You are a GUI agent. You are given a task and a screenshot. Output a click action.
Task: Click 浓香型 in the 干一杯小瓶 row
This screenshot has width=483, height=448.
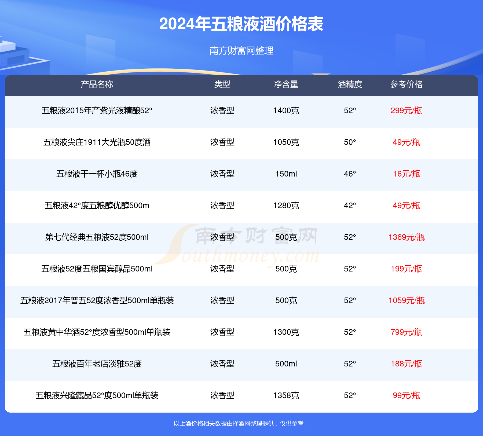pyautogui.click(x=222, y=174)
